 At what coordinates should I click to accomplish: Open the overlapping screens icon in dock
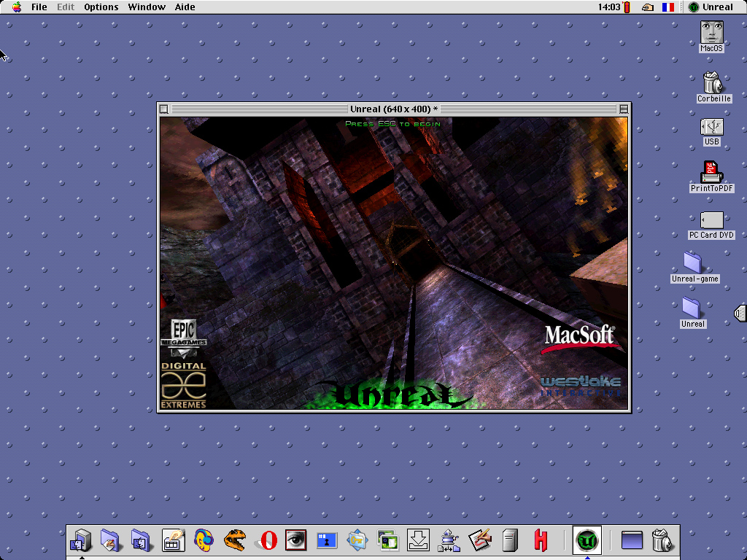pos(388,540)
